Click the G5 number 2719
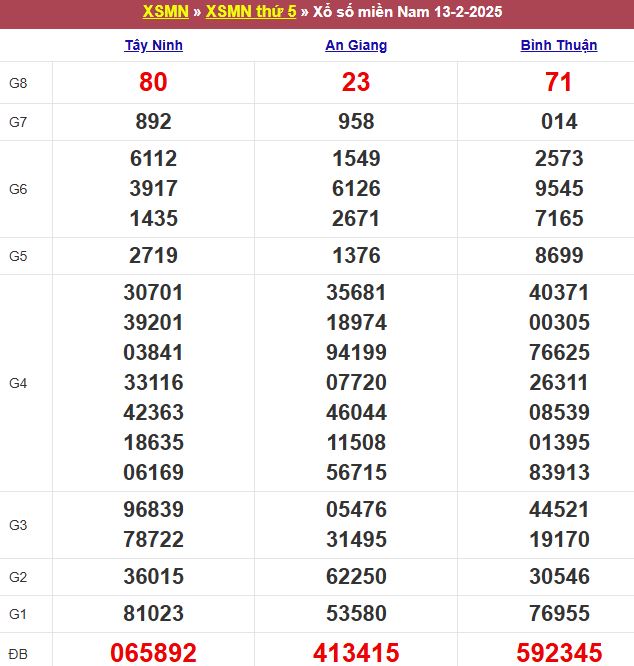 tap(153, 255)
